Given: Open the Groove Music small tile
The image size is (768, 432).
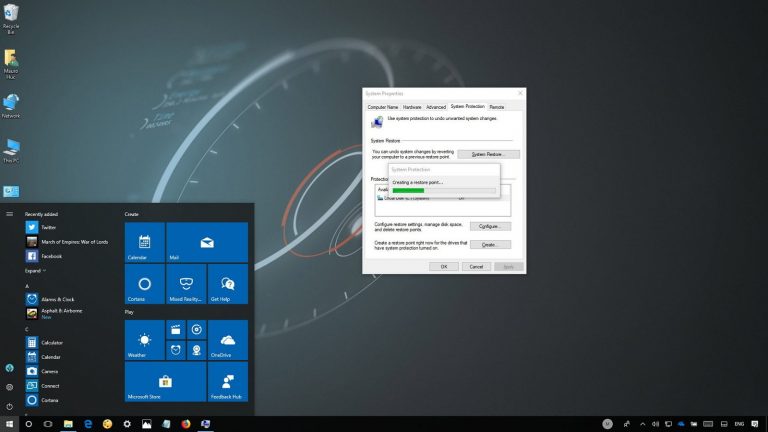Looking at the screenshot, I should (196, 330).
